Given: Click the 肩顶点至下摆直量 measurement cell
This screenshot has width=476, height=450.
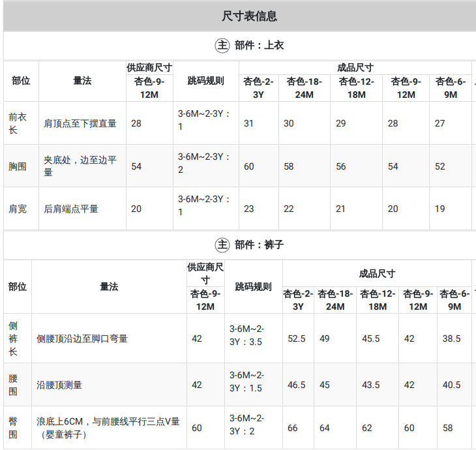Looking at the screenshot, I should [x=80, y=123].
